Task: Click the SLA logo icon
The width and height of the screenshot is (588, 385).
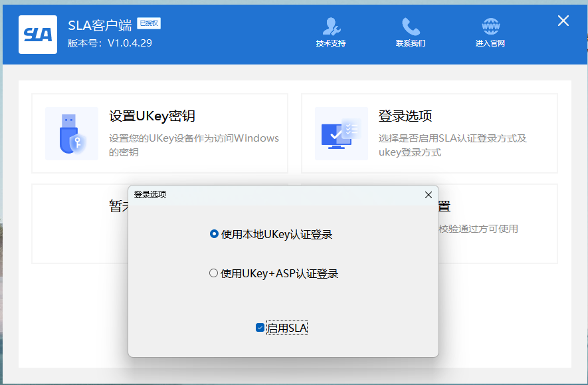Action: click(38, 35)
